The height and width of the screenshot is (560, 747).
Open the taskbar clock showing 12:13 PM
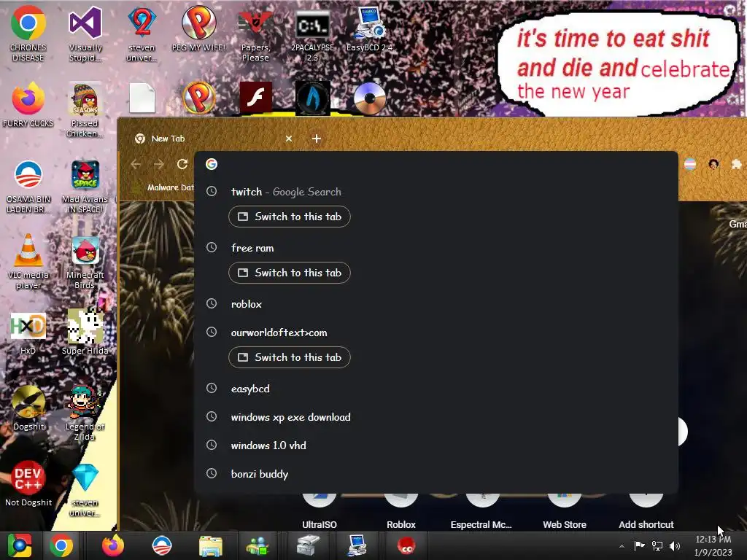click(713, 545)
